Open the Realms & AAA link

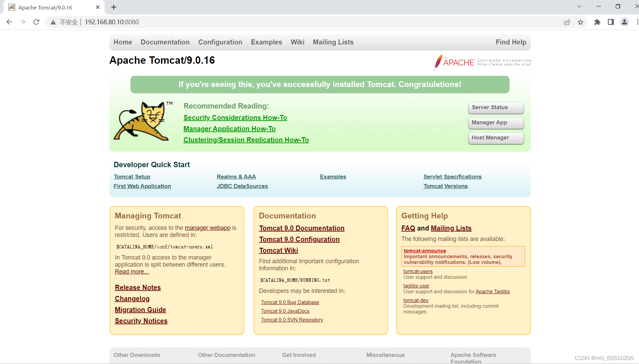pyautogui.click(x=236, y=177)
